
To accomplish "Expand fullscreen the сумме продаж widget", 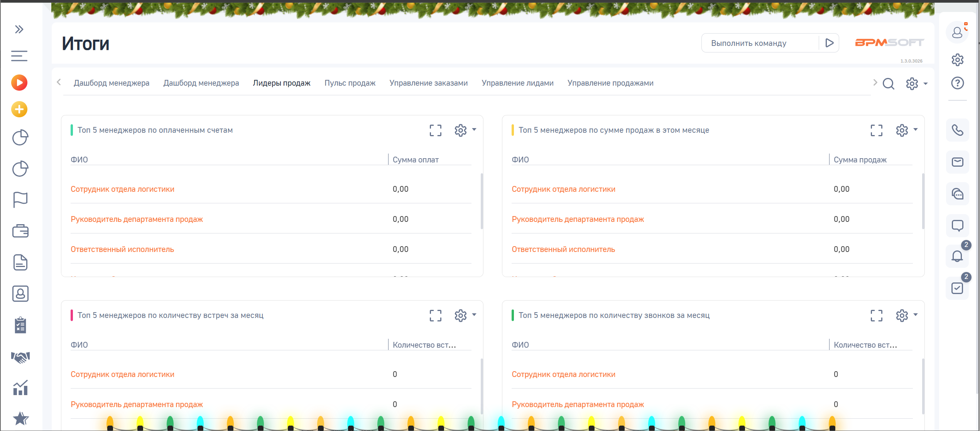I will tap(877, 130).
